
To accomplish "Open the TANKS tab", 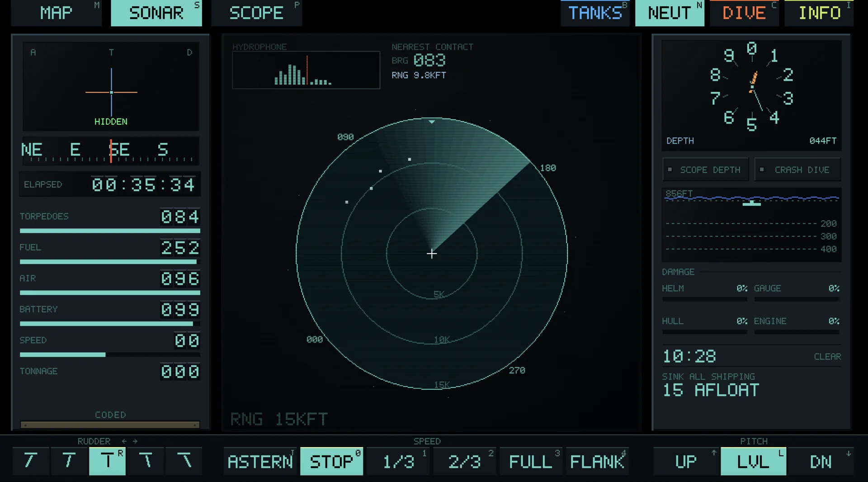I will pos(595,13).
